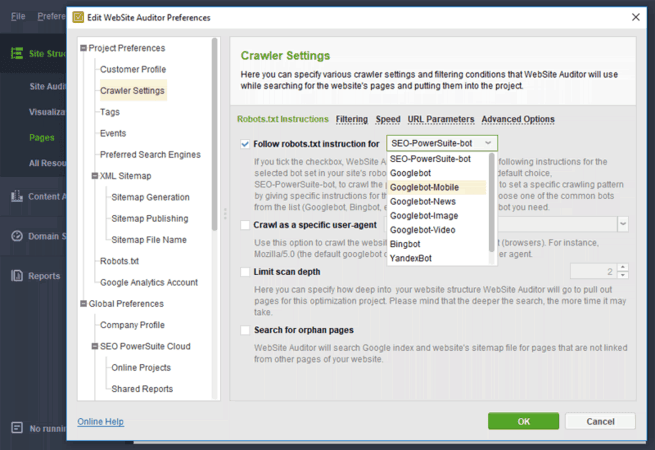The height and width of the screenshot is (450, 655).
Task: Increase scan depth with stepper up arrow
Action: point(623,267)
